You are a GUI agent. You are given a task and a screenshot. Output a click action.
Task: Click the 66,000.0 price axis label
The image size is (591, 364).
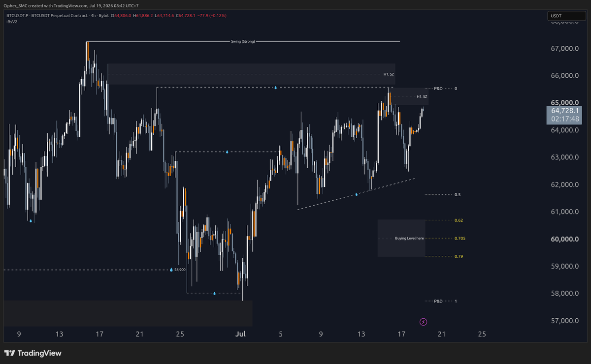coord(564,76)
